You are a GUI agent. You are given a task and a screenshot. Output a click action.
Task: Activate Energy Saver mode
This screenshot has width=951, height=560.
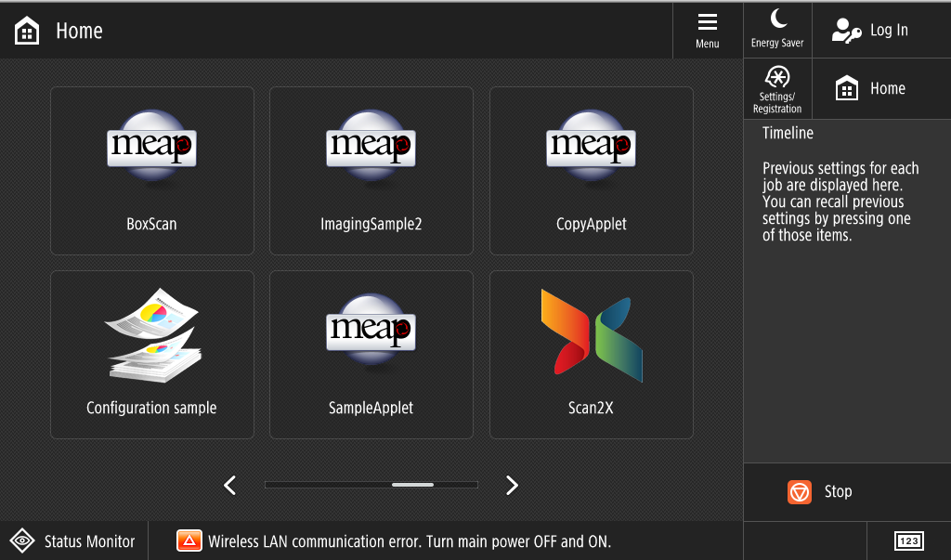[777, 30]
